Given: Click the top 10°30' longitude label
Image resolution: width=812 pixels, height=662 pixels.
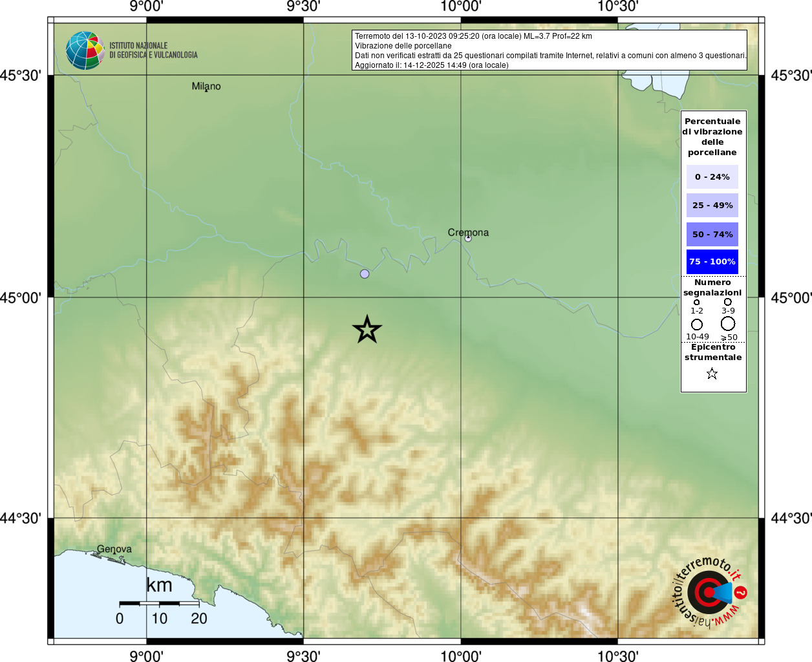Looking at the screenshot, I should click(x=618, y=6).
